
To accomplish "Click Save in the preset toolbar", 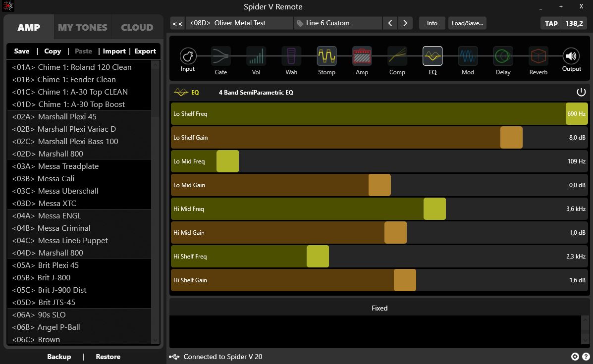I will pos(22,51).
